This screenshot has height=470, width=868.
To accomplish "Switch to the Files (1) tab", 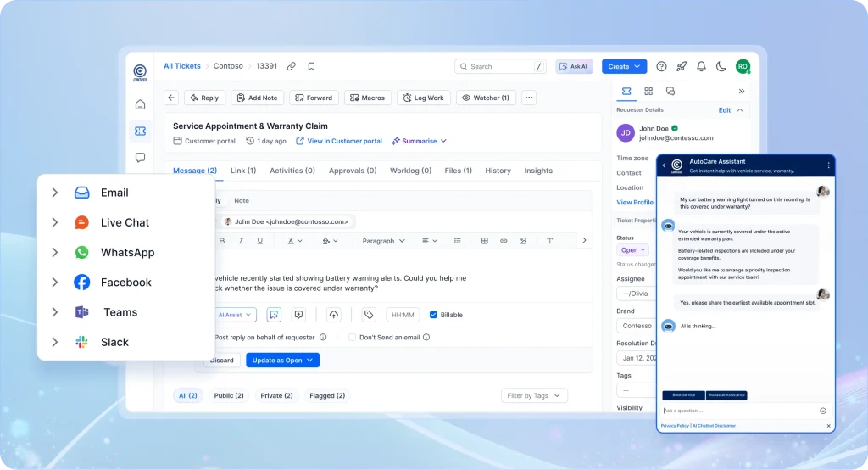I will (459, 171).
